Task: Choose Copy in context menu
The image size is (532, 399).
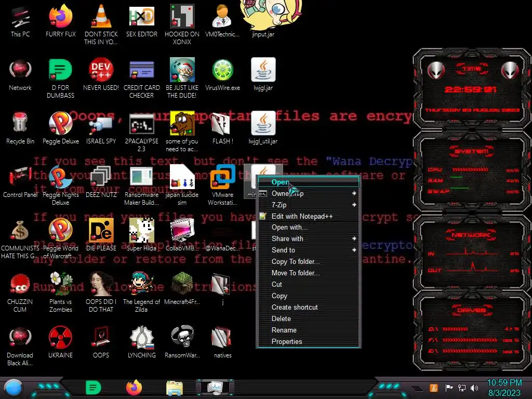Action: [309, 296]
